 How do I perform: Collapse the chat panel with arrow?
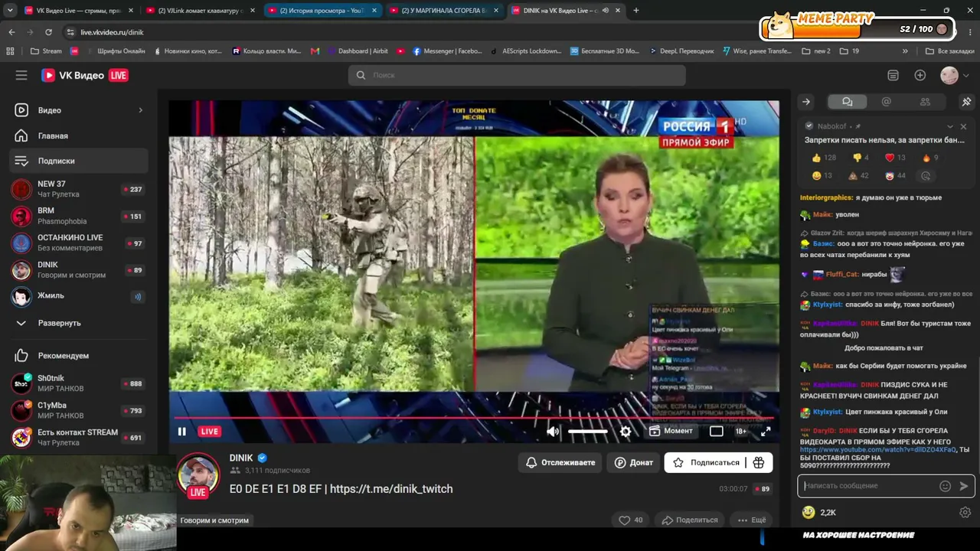[806, 102]
